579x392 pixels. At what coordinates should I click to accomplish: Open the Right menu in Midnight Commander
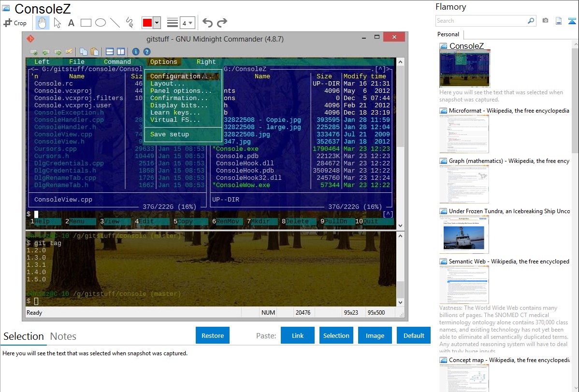tap(206, 62)
